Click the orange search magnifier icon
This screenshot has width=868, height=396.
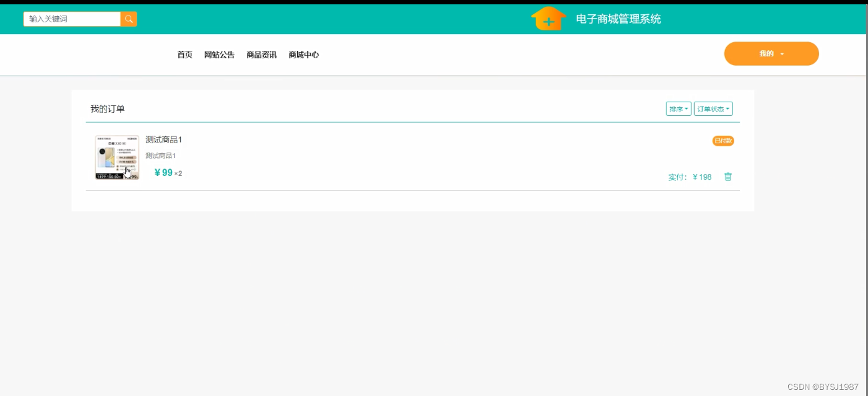click(129, 19)
